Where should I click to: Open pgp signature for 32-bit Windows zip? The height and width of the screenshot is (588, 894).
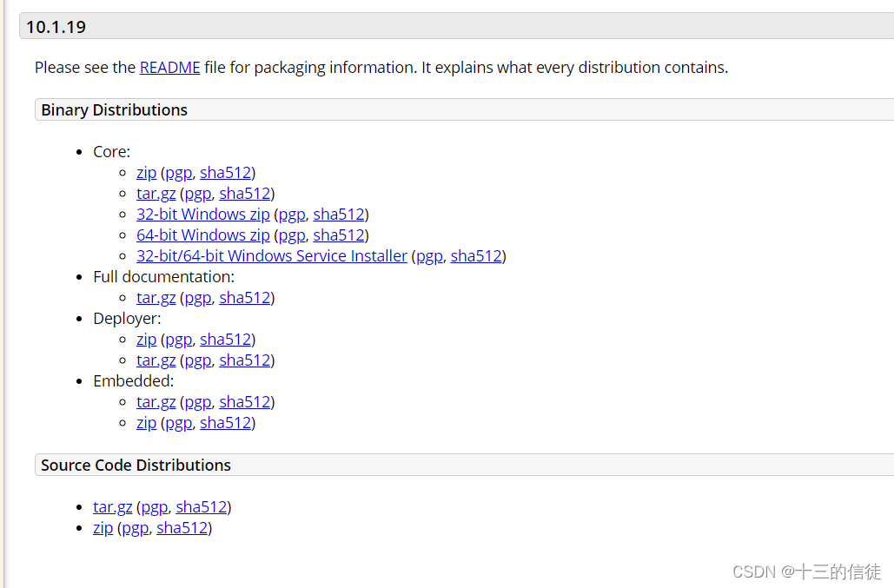[292, 215]
